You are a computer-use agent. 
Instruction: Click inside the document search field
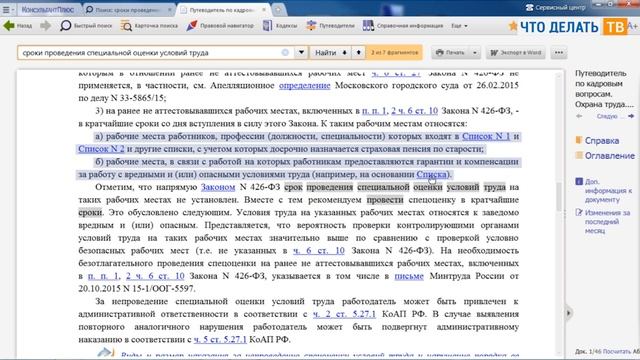pos(151,53)
